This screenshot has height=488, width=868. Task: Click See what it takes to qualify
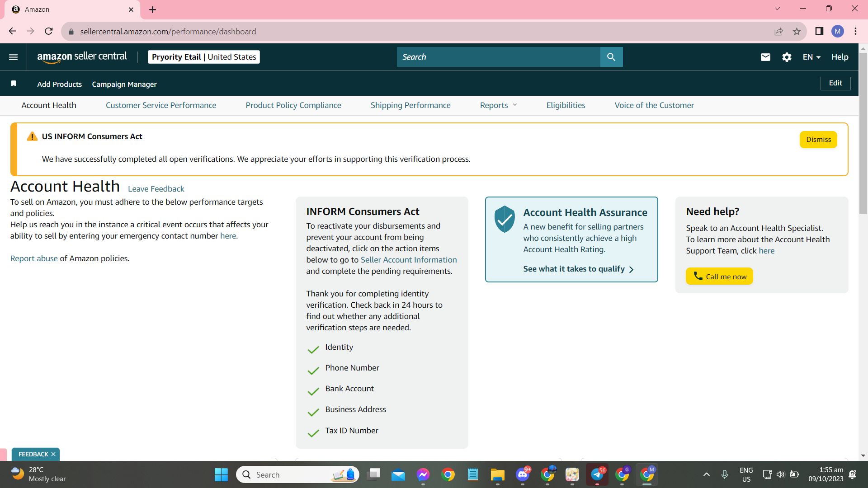579,269
